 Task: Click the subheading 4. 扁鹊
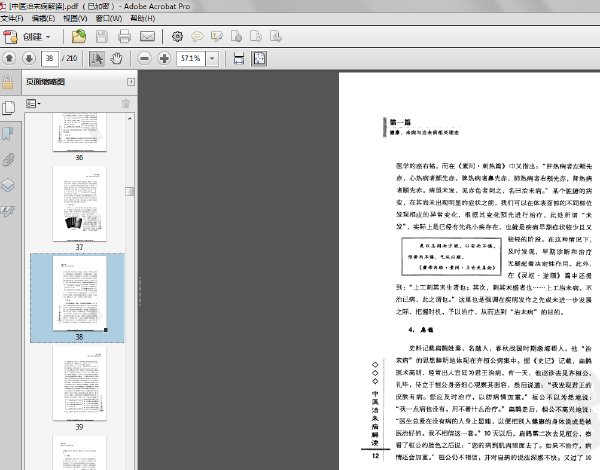click(420, 330)
